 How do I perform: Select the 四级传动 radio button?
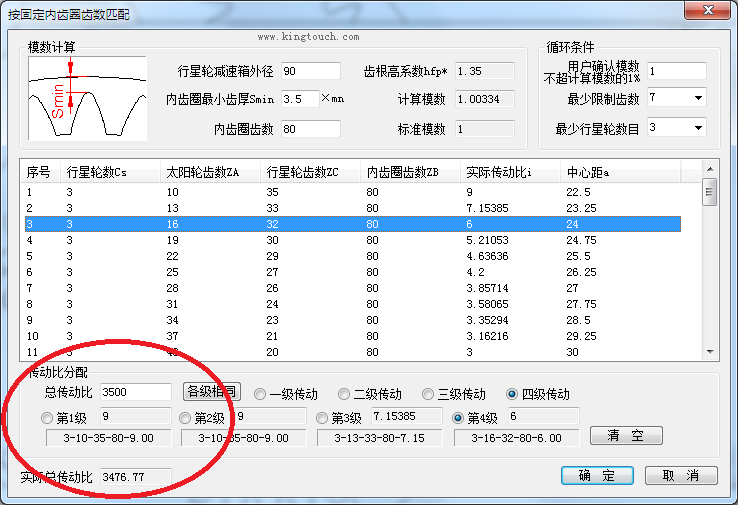(512, 394)
